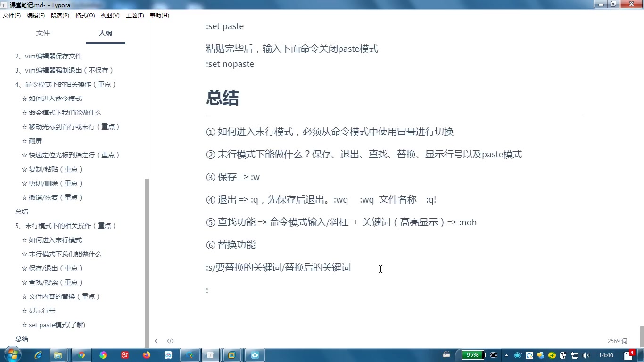Collapse the sidebar with the left arrow
The image size is (644, 362).
pos(156,341)
